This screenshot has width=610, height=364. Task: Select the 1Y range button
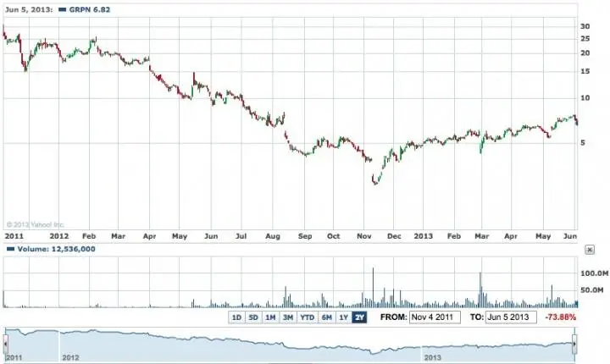(343, 317)
